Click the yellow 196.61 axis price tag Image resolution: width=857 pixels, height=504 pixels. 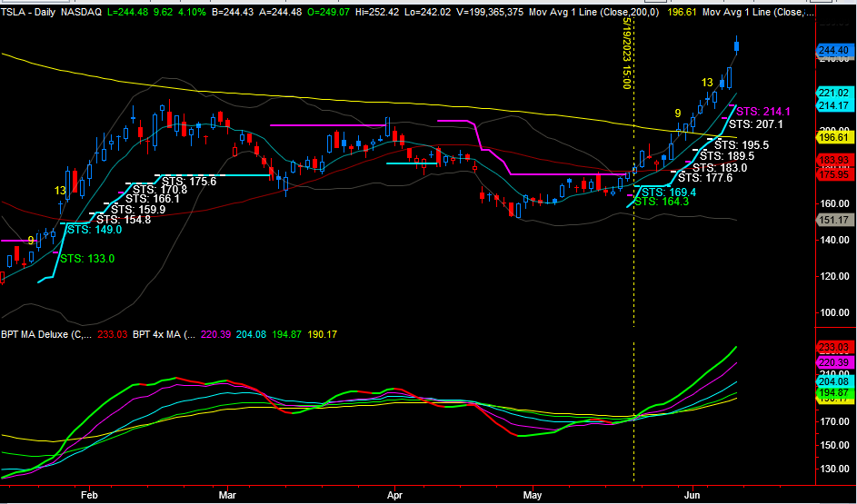click(834, 138)
